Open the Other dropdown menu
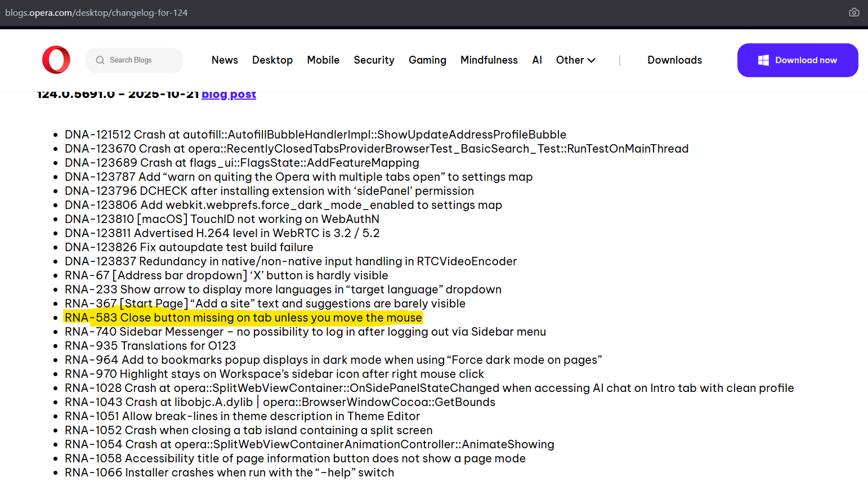Viewport: 868px width, 486px height. coord(570,60)
